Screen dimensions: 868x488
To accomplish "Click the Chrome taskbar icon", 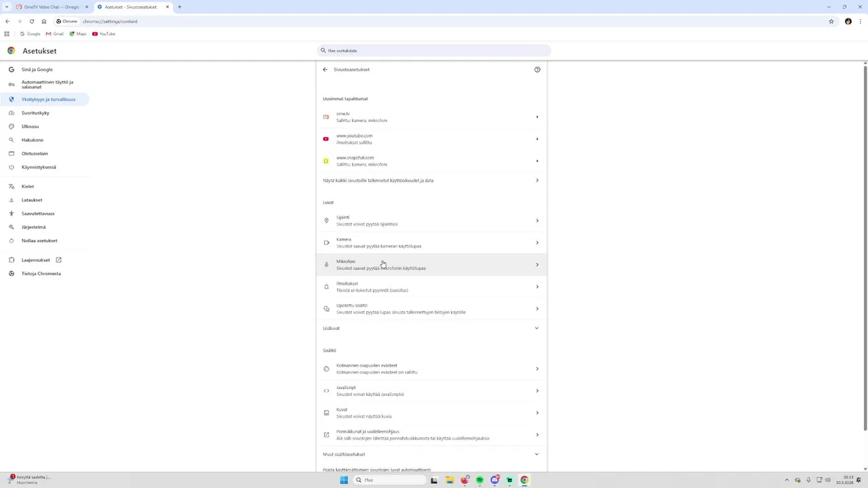I will tap(524, 480).
